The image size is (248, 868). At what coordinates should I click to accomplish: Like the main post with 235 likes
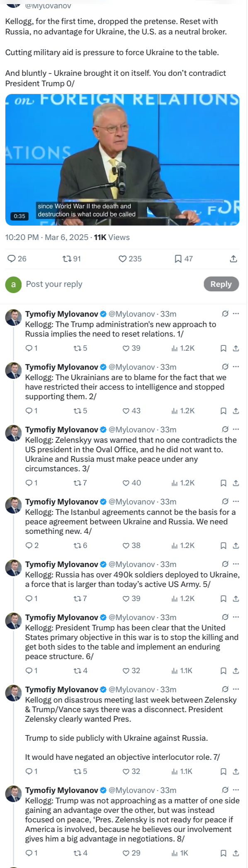(122, 259)
